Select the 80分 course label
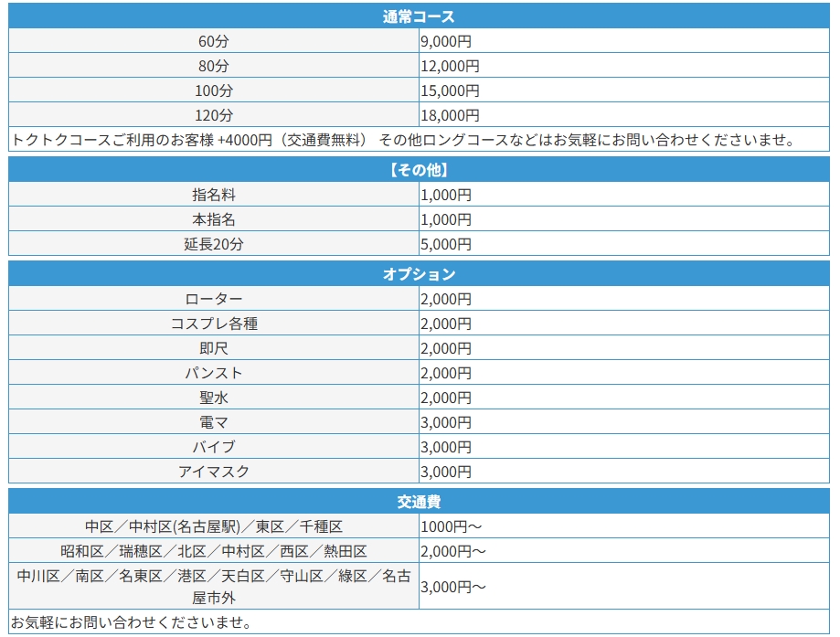The image size is (840, 637). click(214, 66)
